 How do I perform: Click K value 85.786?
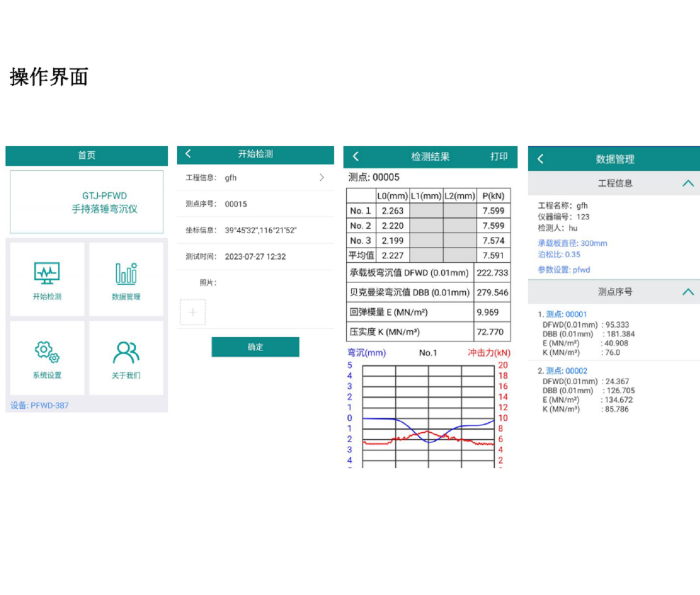(617, 409)
